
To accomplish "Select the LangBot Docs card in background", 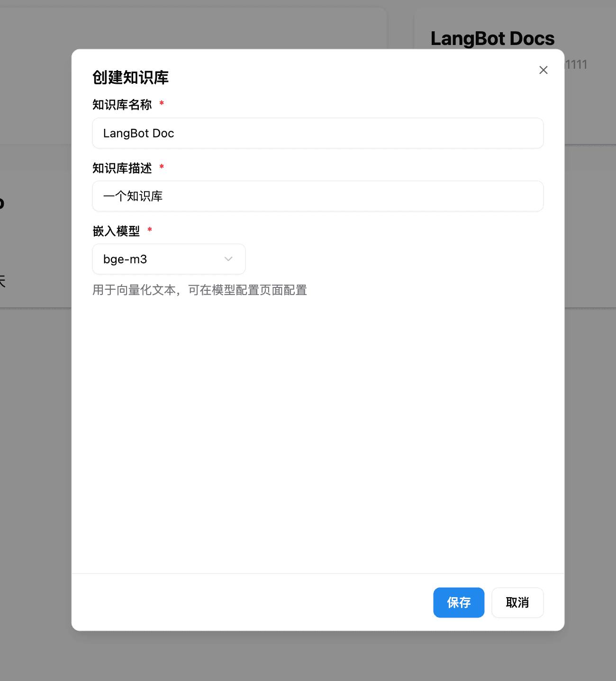I will coord(492,38).
